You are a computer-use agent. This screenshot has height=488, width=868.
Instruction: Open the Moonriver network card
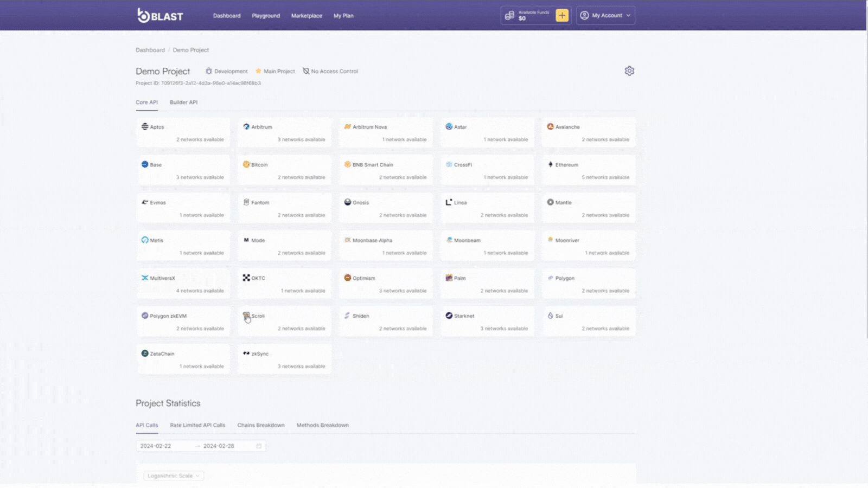coord(589,246)
